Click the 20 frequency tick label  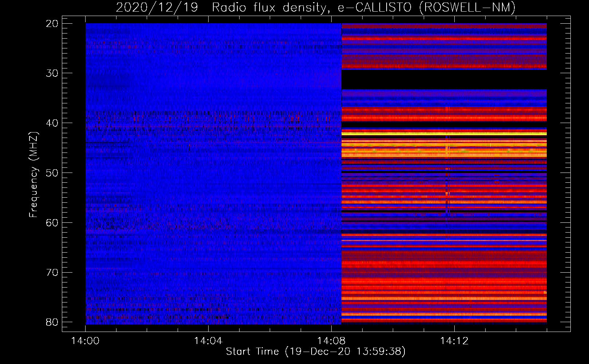(x=52, y=24)
